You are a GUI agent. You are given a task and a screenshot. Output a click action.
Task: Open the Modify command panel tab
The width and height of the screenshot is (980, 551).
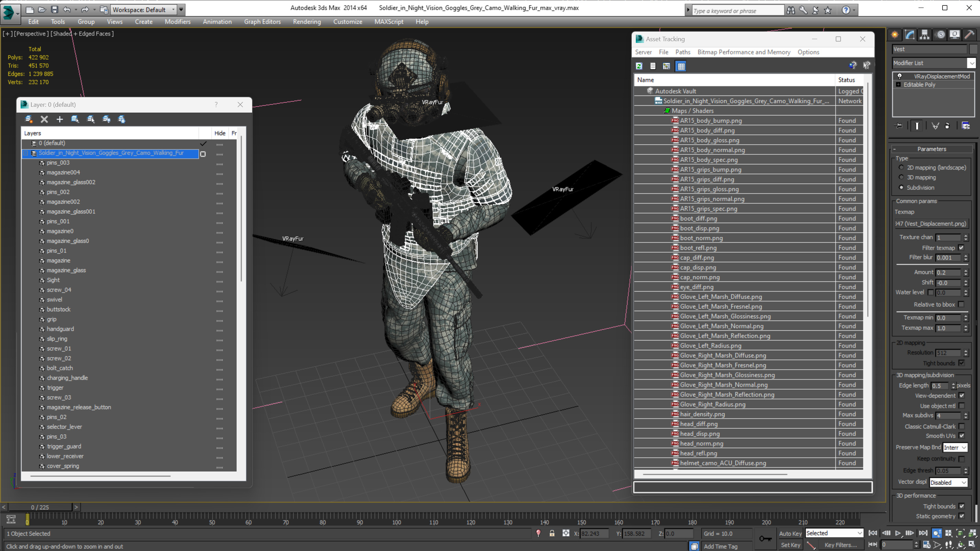coord(910,35)
